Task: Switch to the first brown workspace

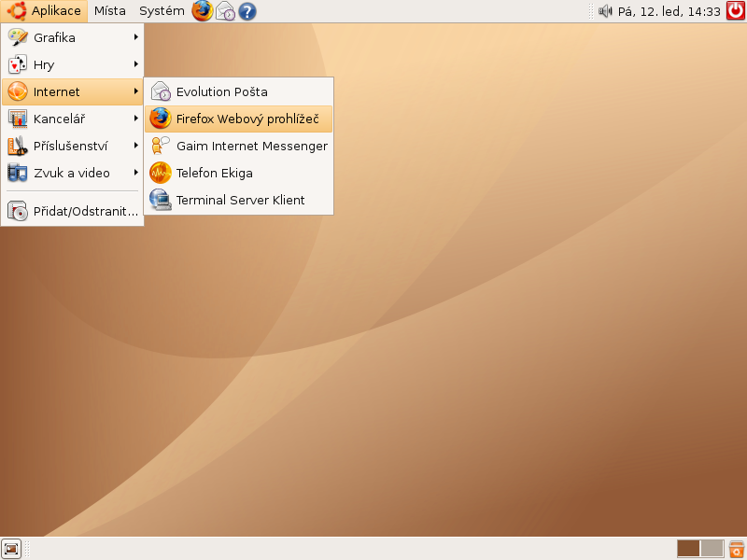Action: (688, 549)
